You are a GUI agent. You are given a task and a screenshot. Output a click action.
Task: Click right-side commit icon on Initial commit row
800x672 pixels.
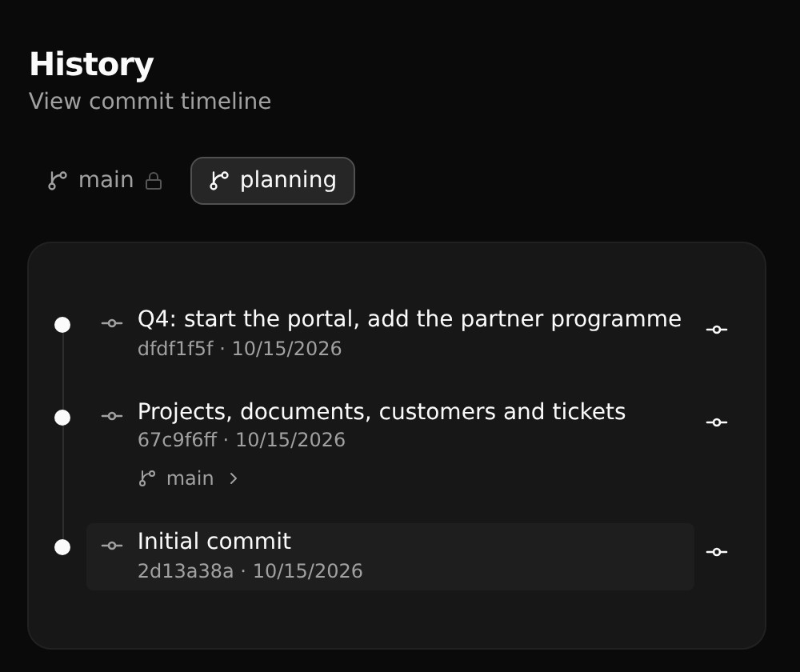(716, 552)
